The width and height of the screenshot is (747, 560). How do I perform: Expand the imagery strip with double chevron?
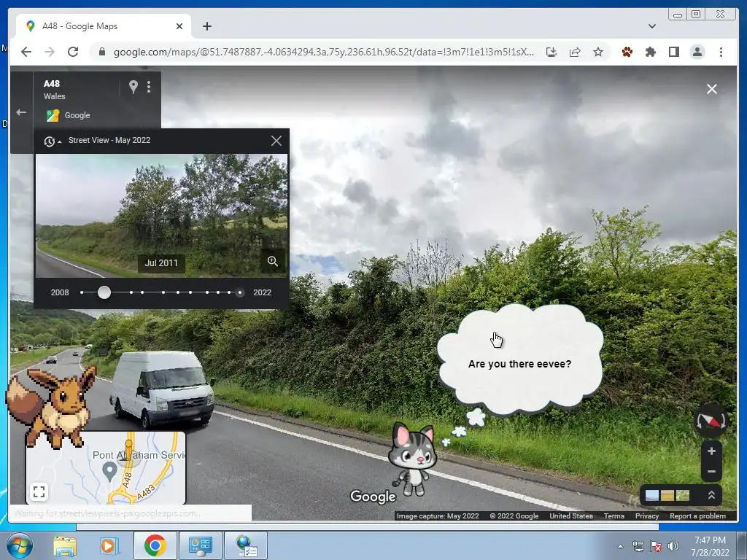pyautogui.click(x=711, y=495)
